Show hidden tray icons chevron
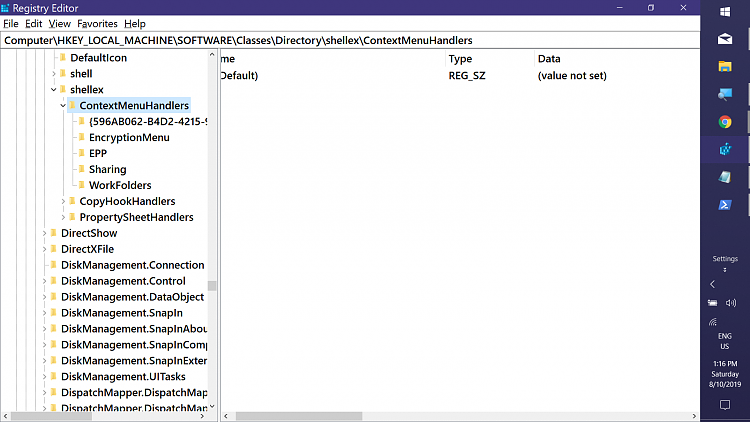 [x=713, y=284]
